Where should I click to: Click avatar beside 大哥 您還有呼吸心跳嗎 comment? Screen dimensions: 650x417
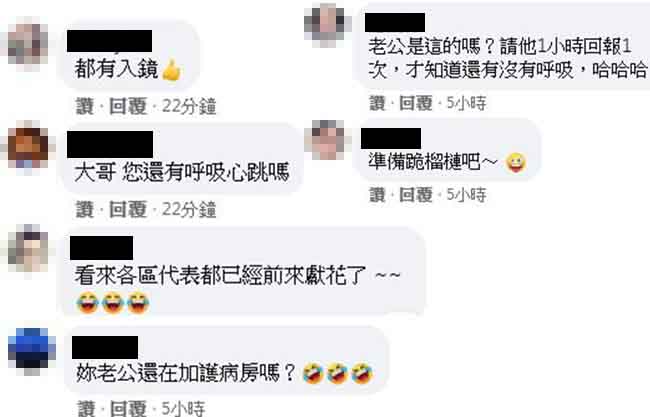click(28, 148)
